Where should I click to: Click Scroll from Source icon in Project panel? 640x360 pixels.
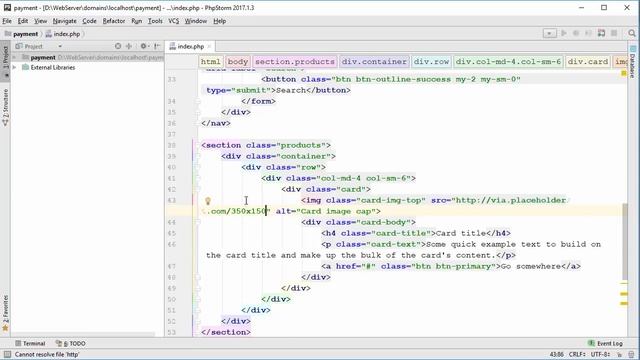coord(118,46)
